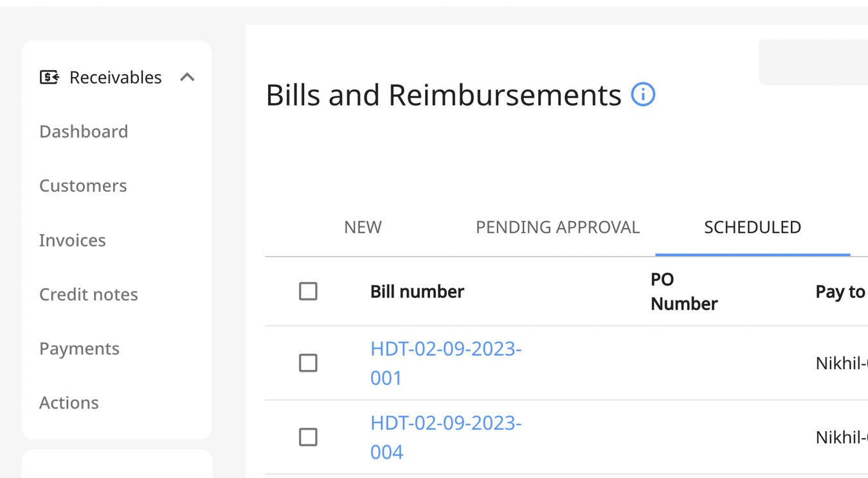
Task: Open bill HDT-02-09-2023-001
Action: coord(446,363)
